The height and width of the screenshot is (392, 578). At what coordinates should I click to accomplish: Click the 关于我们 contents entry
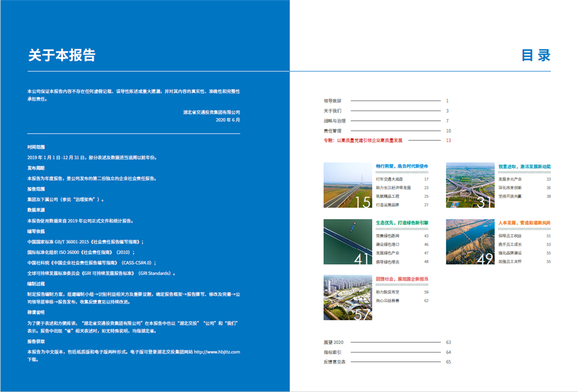(x=332, y=110)
